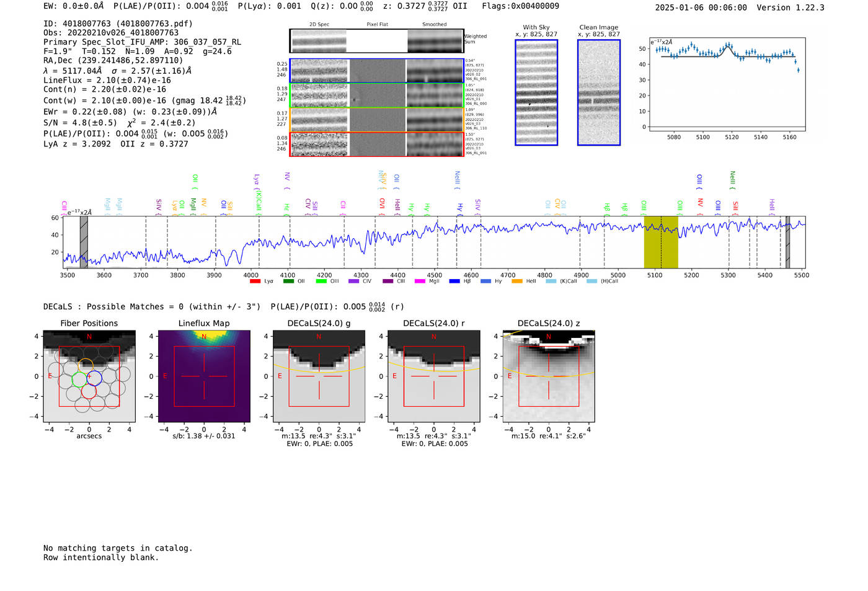This screenshot has height=591, width=868.
Task: Select the orange fiber circle in Fiber Positions
Action: (x=86, y=365)
